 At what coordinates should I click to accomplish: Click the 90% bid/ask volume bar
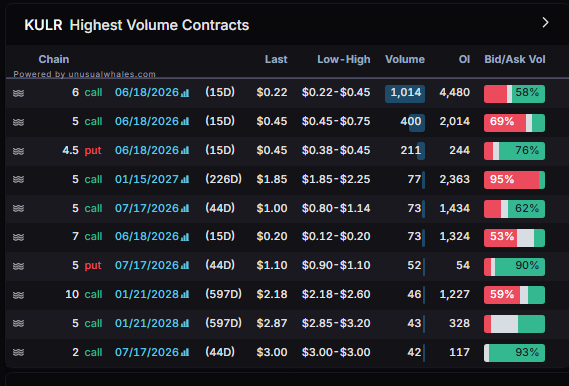[514, 267]
